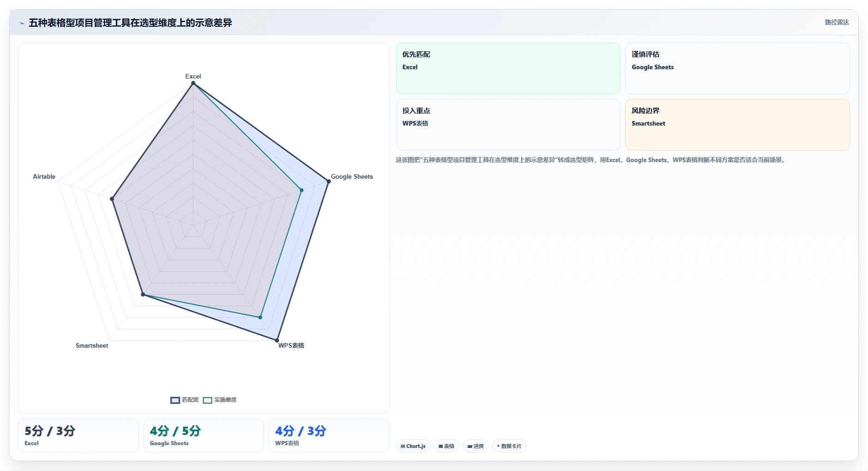Click the description paragraph starting 这张图把
Viewport: 868px width, 471px height.
591,160
